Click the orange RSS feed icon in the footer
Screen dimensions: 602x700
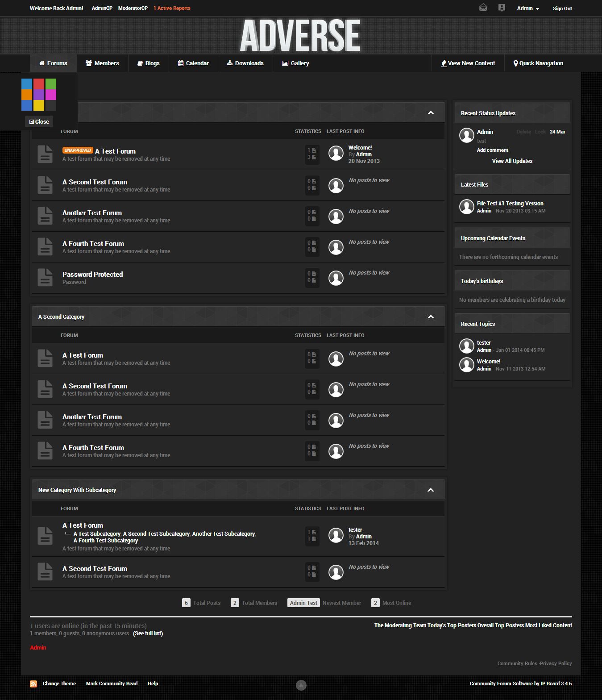[33, 683]
